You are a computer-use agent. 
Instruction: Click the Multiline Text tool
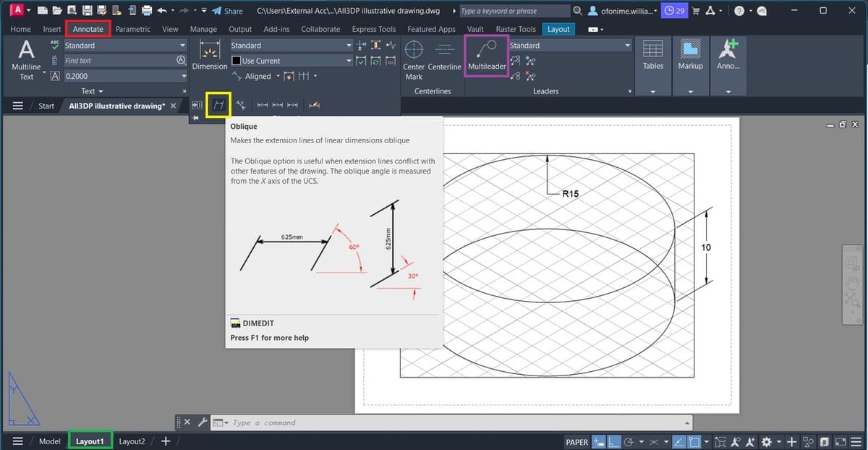pos(26,59)
